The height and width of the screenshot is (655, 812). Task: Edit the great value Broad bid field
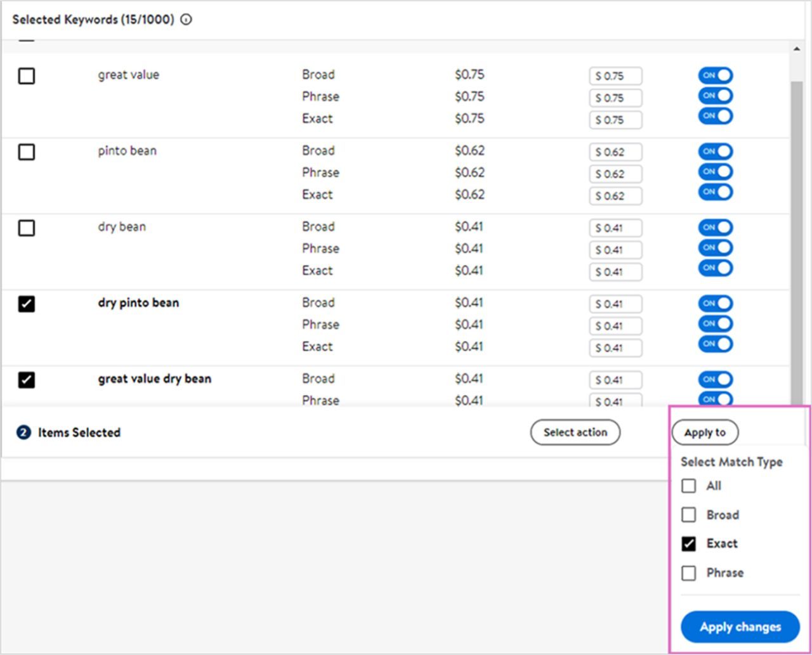coord(615,76)
